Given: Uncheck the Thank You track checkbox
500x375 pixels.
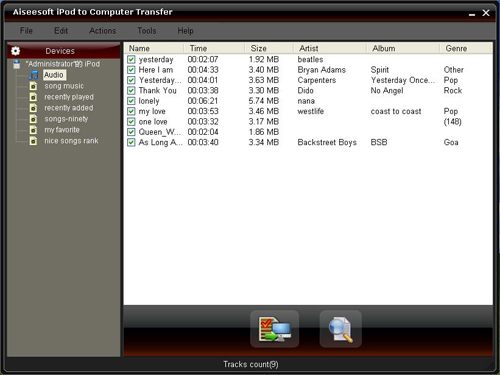Looking at the screenshot, I should tap(131, 91).
